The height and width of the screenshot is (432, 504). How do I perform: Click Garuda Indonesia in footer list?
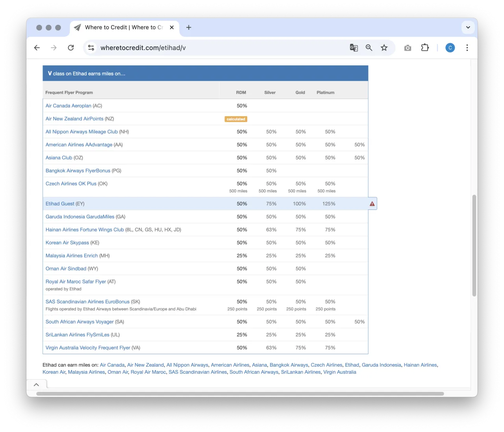382,365
